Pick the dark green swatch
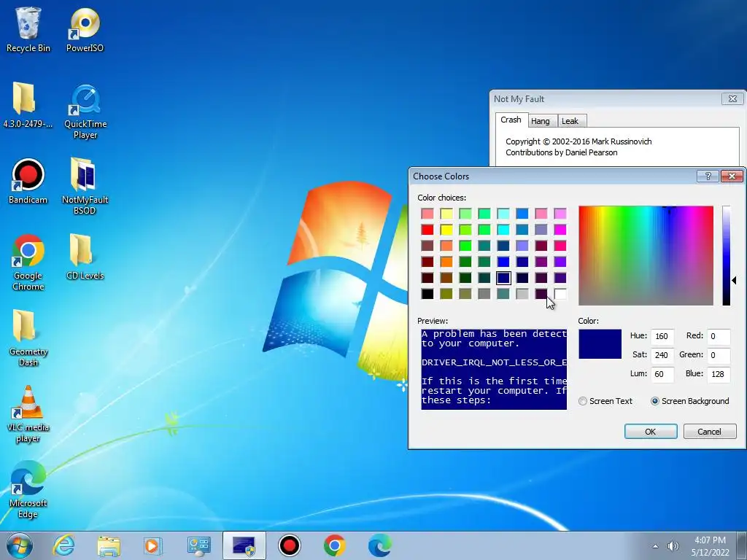Screen dimensions: 747x560 point(465,278)
